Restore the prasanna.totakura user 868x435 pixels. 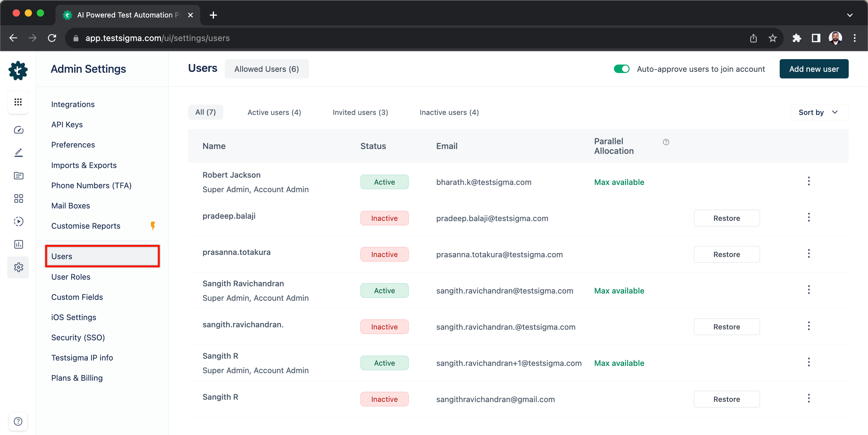click(x=726, y=254)
